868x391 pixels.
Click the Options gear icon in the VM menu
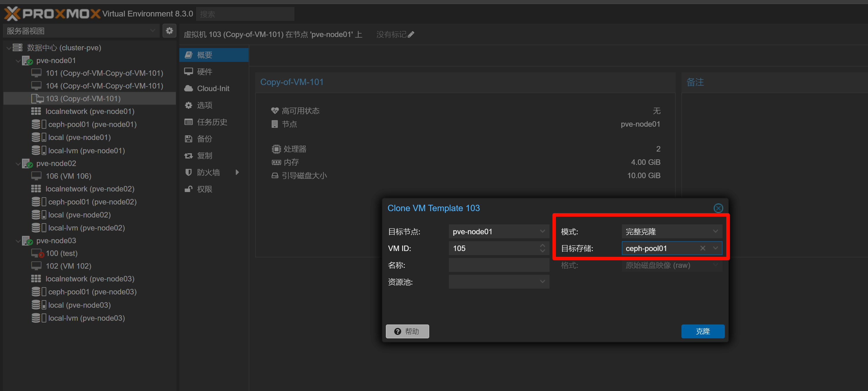click(189, 105)
